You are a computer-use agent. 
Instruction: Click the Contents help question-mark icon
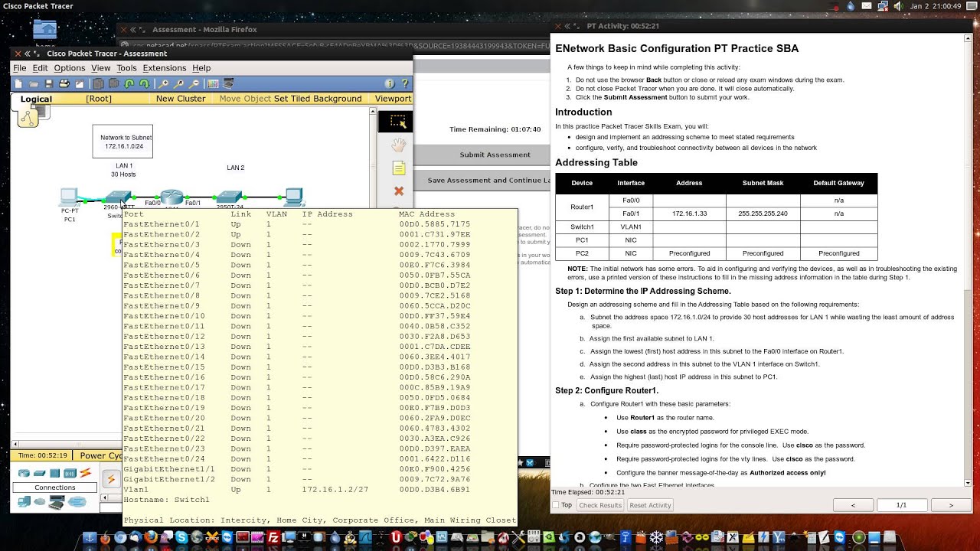[x=405, y=83]
